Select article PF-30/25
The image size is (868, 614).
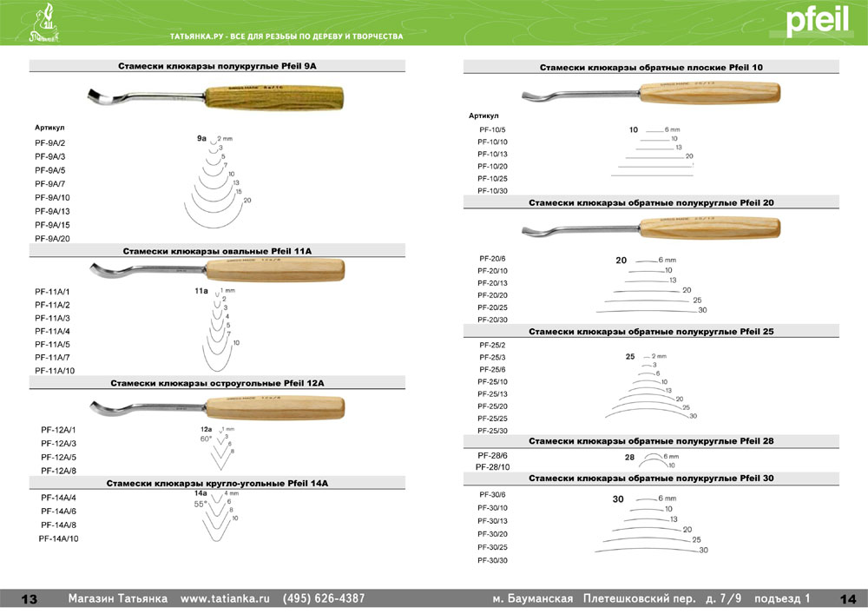pos(492,547)
